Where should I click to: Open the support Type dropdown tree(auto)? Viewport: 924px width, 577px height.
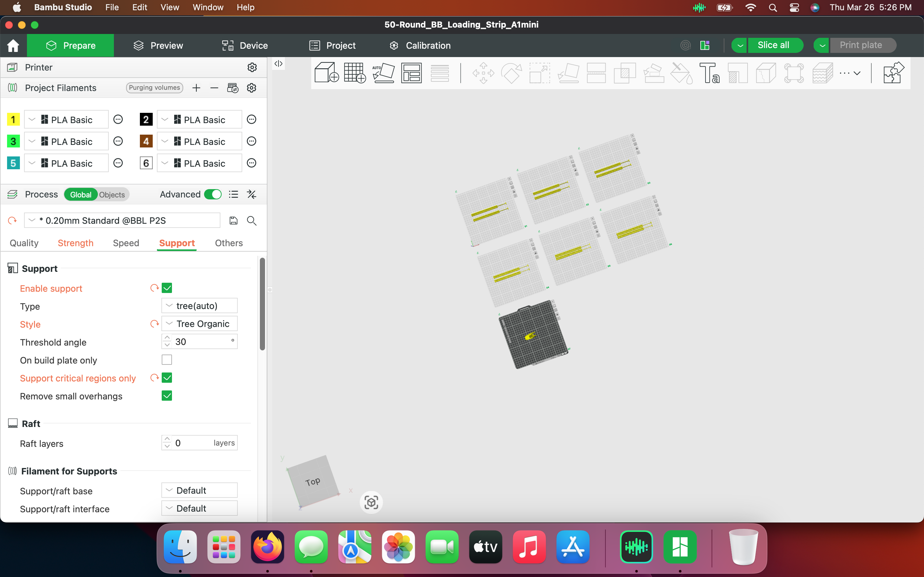[199, 306]
